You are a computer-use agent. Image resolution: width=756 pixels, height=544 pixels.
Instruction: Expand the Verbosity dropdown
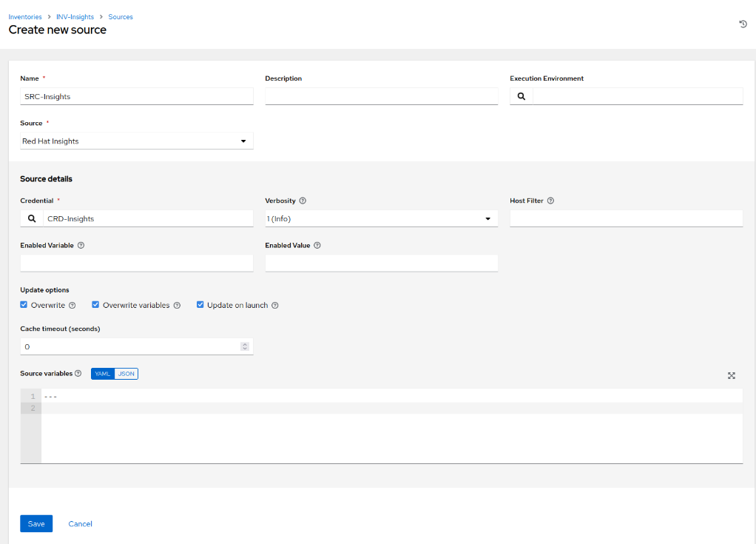[381, 218]
